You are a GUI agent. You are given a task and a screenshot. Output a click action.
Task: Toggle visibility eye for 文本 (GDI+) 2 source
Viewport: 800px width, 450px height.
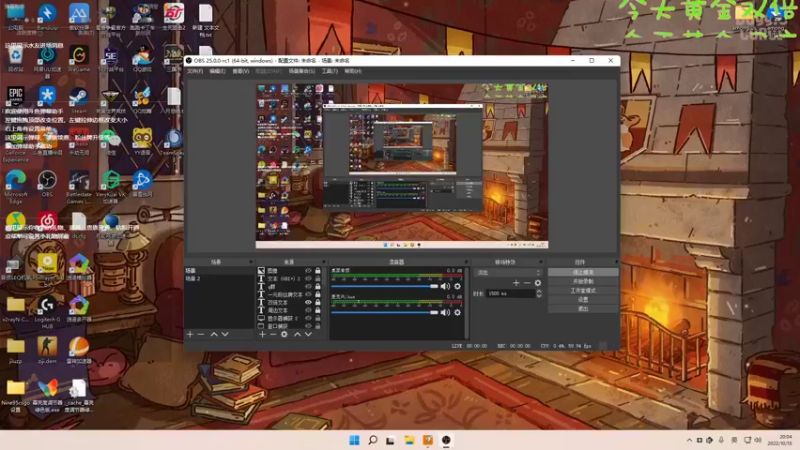[x=308, y=279]
